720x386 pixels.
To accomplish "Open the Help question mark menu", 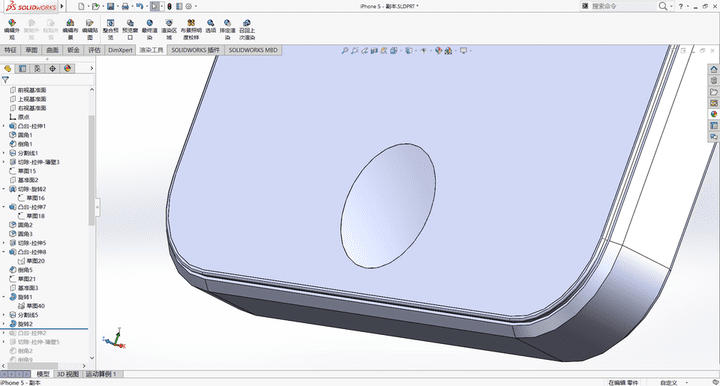I will 681,6.
